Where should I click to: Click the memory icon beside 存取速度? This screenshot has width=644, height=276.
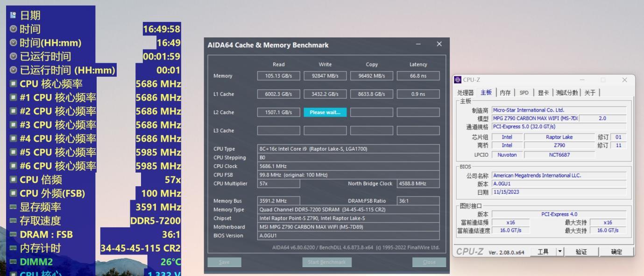coord(13,220)
